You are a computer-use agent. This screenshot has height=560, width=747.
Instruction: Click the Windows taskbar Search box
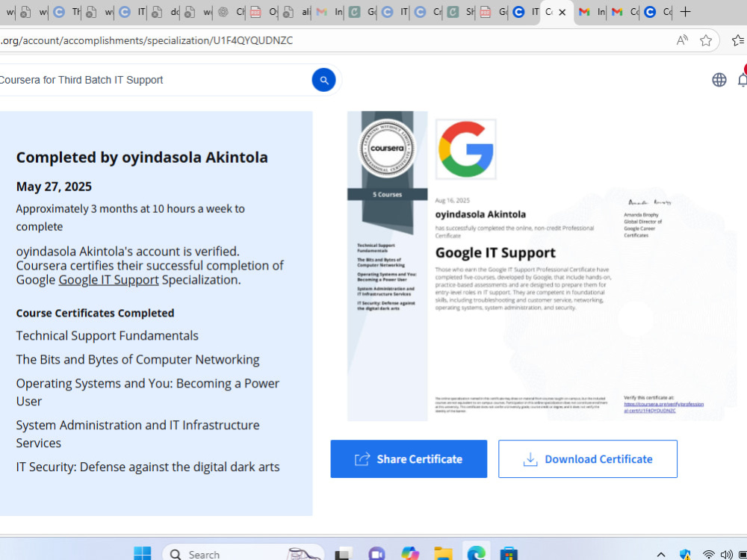(243, 554)
